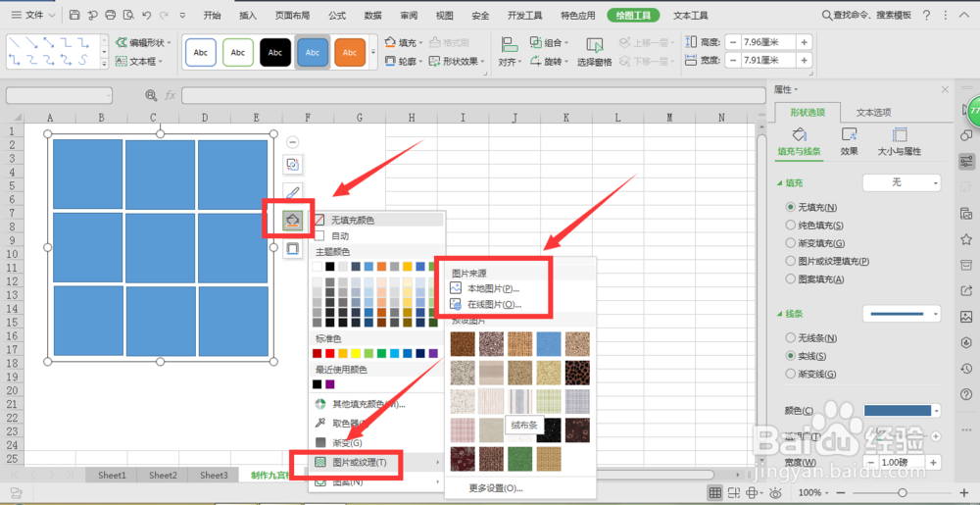Click the eye protection mode icon in status bar
This screenshot has width=980, height=505.
(776, 492)
